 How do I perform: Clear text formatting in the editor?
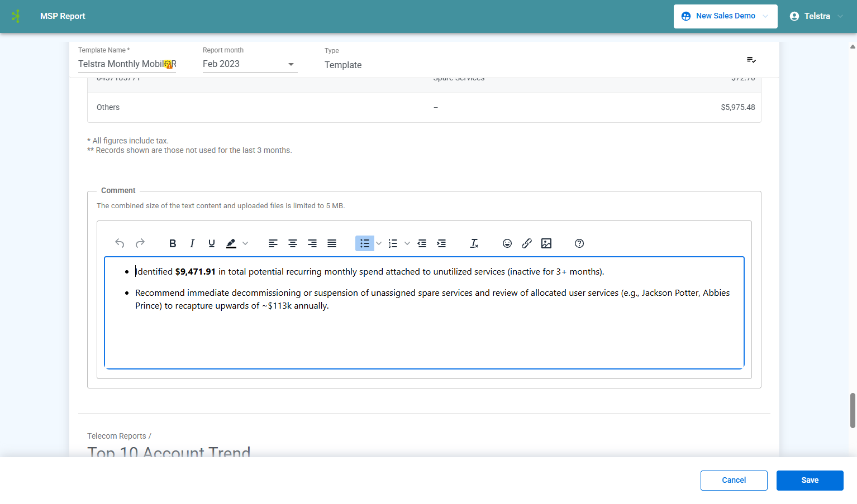(x=474, y=243)
